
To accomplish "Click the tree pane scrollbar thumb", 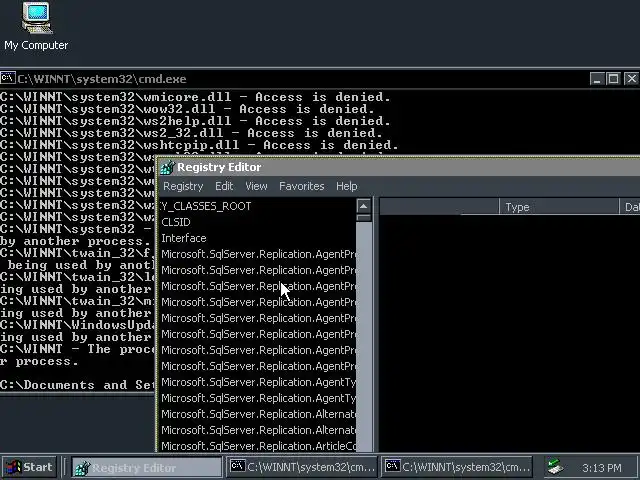I will point(363,218).
